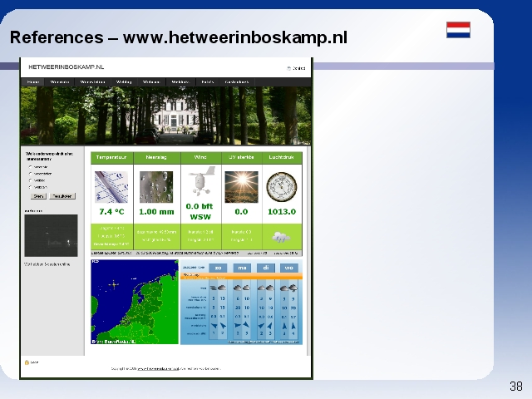
Task: Click the barometer dial under Luchtdruk
Action: 282,187
